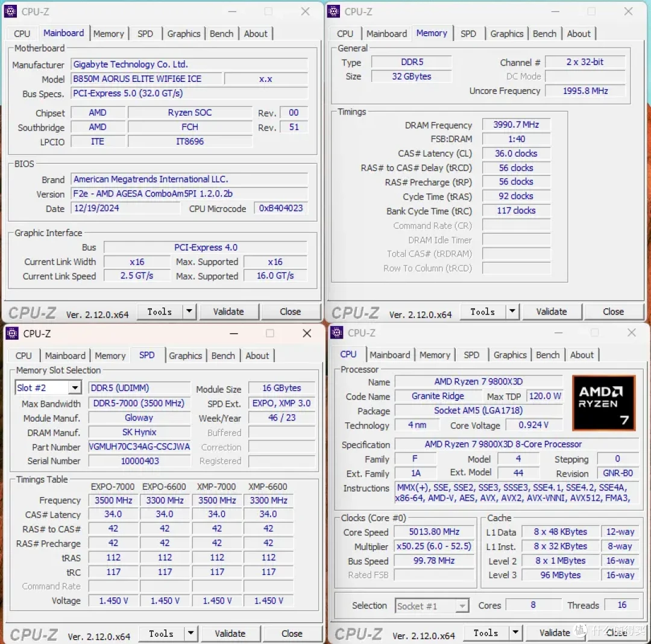The image size is (651, 644).
Task: Click Close button in Mainboard window
Action: [x=291, y=311]
